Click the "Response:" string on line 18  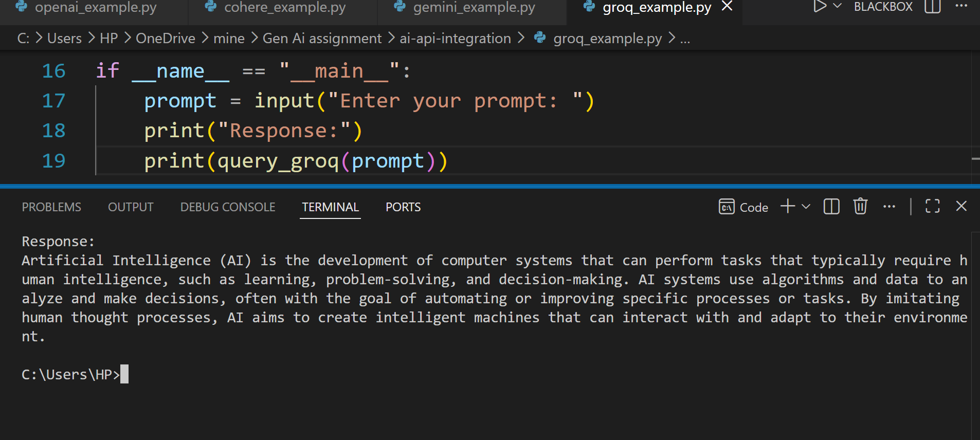pos(284,131)
